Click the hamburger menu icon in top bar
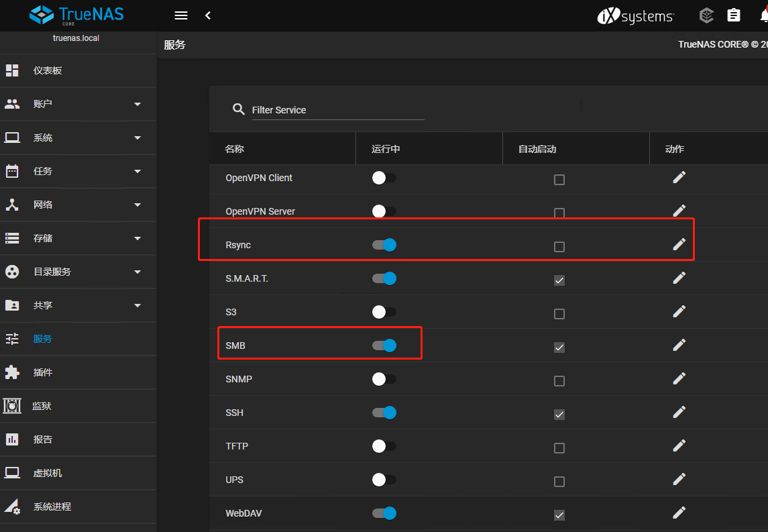Screen dimensions: 768x532 (x=180, y=15)
